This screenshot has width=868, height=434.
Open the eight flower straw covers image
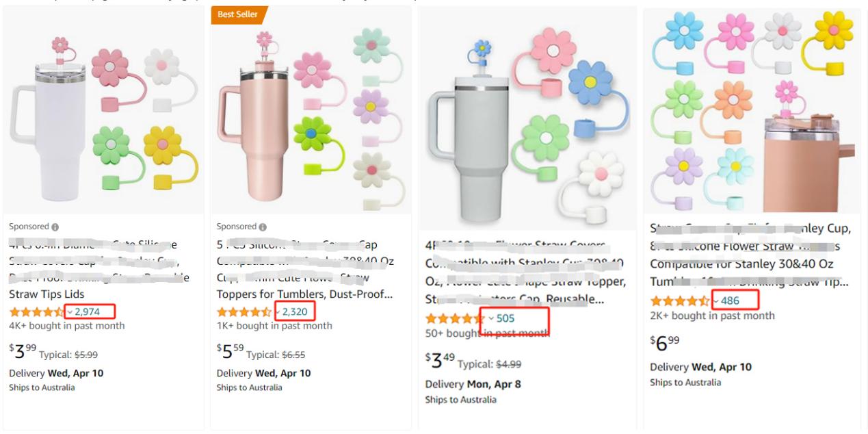[752, 110]
